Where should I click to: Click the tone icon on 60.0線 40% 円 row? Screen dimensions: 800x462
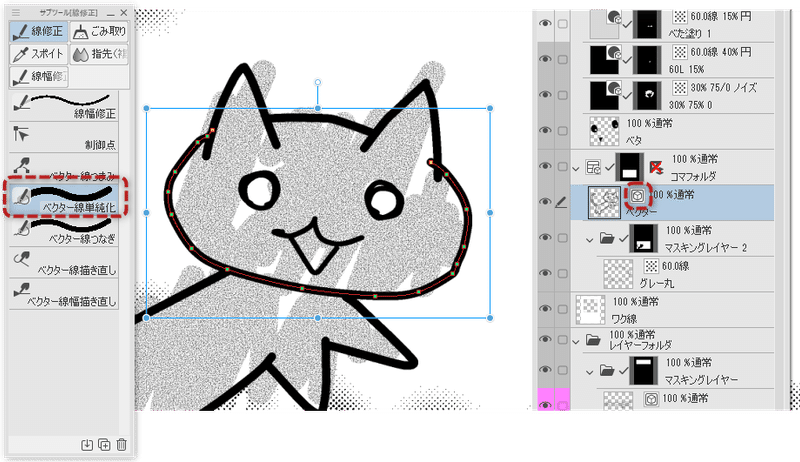(680, 52)
